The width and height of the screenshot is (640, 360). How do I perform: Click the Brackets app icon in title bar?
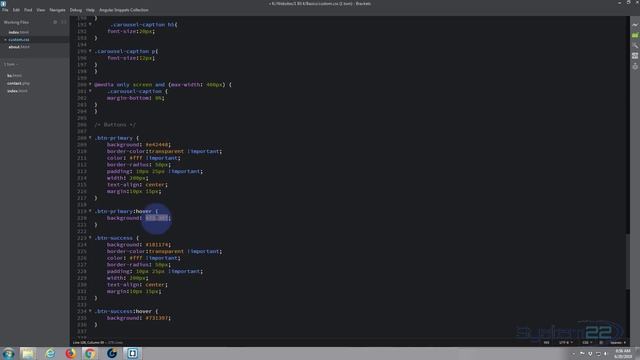coord(3,3)
